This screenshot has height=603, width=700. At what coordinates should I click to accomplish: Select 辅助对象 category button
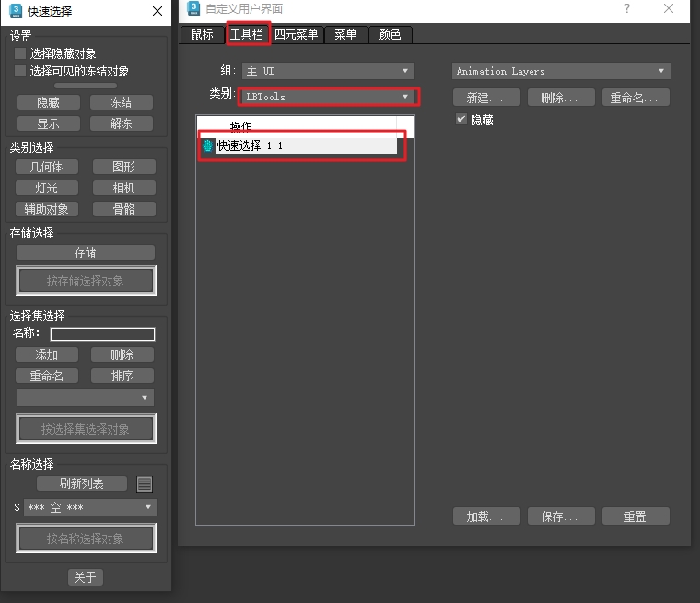[x=46, y=209]
